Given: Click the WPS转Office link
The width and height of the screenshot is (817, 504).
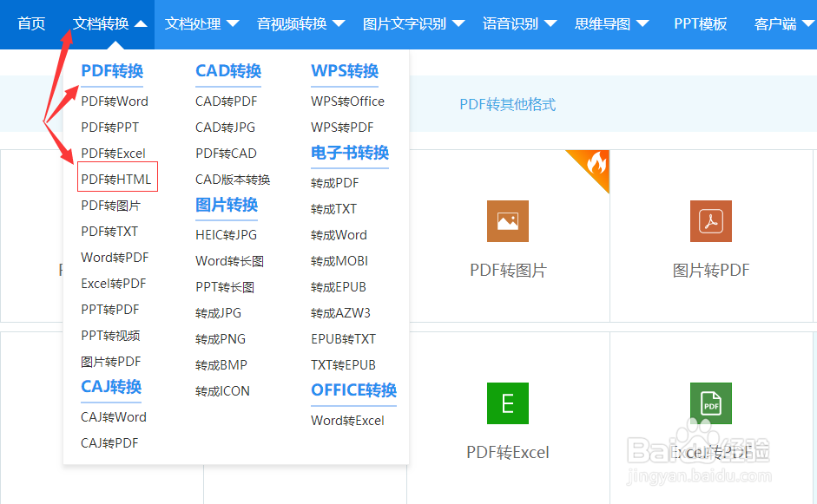Looking at the screenshot, I should [346, 101].
